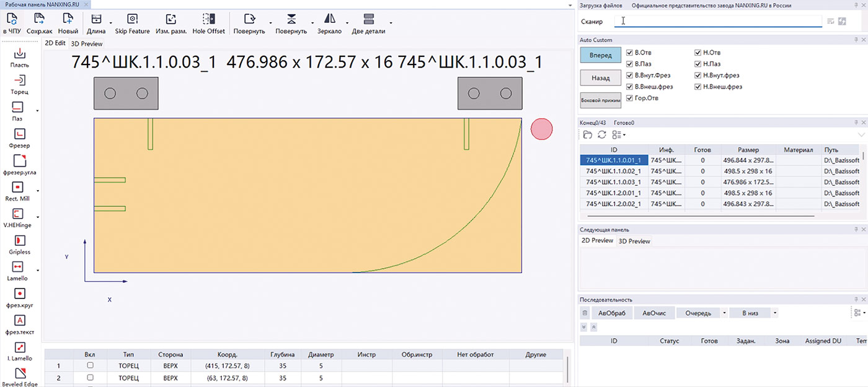Choose the Фрезер milling tool
This screenshot has height=387, width=868.
(x=19, y=134)
